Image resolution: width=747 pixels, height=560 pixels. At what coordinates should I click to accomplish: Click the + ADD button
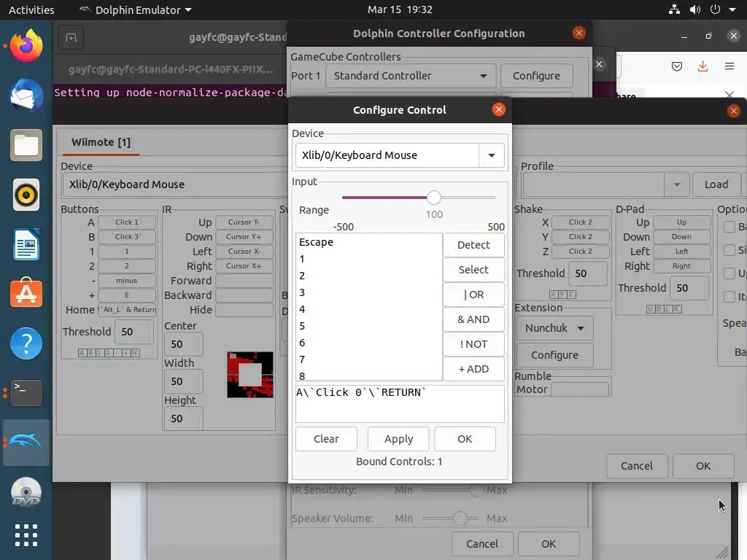[x=473, y=368]
